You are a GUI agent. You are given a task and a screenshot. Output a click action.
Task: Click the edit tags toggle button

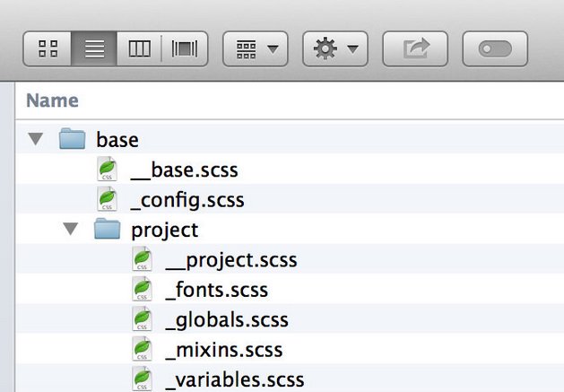(x=495, y=49)
